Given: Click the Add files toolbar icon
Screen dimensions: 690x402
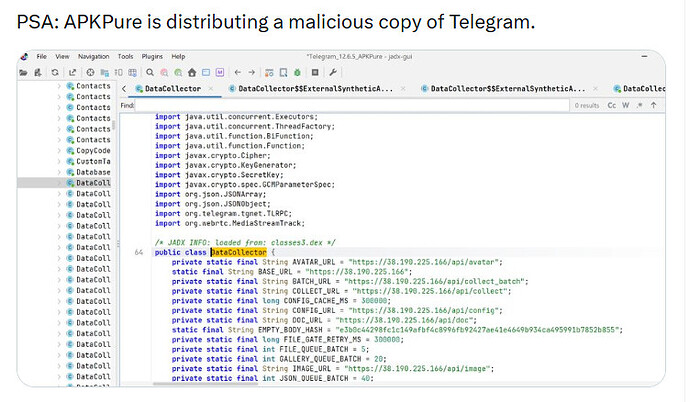Looking at the screenshot, I should click(38, 73).
